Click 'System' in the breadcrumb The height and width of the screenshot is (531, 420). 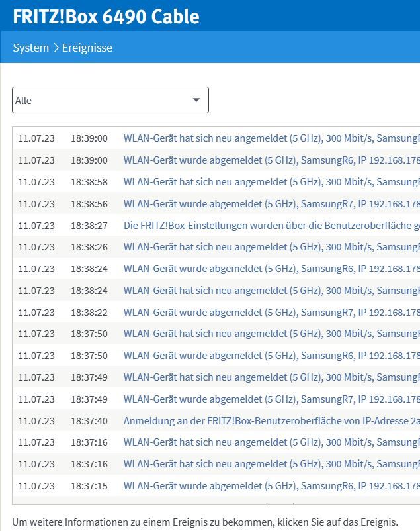[31, 48]
